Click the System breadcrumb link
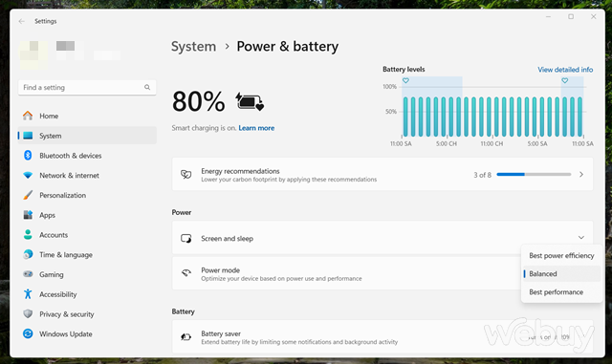Viewport: 612px width, 364px height. pos(193,47)
